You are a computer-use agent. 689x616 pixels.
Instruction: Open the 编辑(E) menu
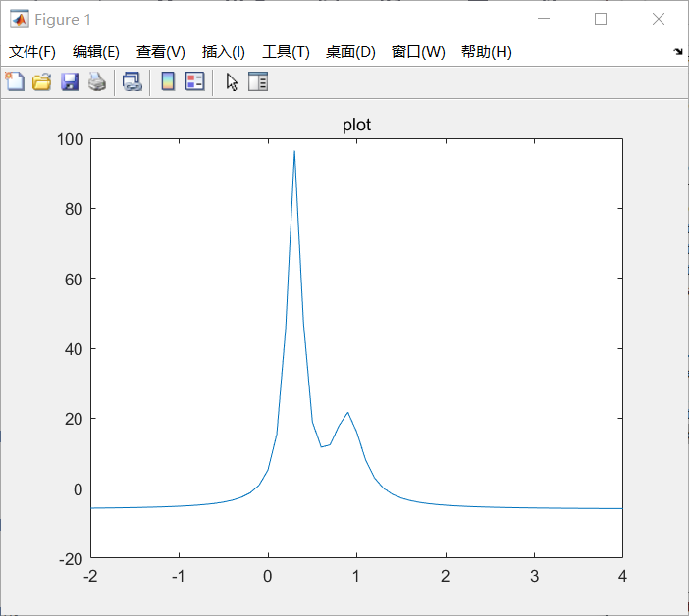(x=96, y=52)
